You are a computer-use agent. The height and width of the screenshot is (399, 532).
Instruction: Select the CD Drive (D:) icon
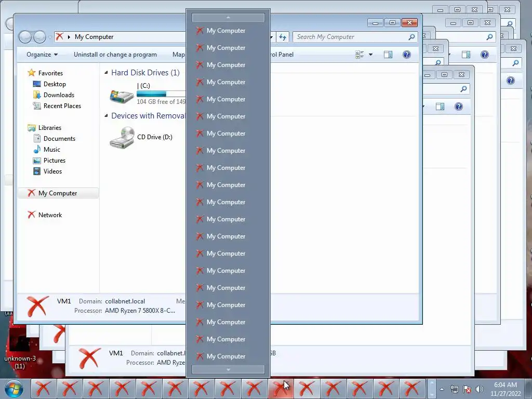pyautogui.click(x=122, y=137)
